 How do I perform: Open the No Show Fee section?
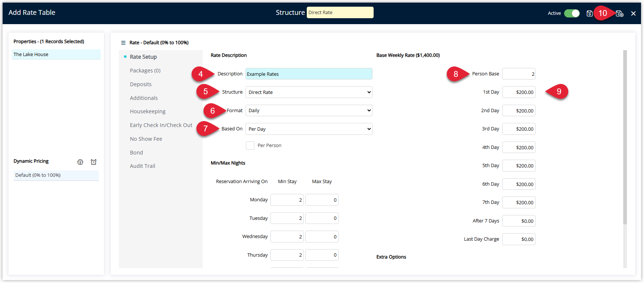(146, 139)
